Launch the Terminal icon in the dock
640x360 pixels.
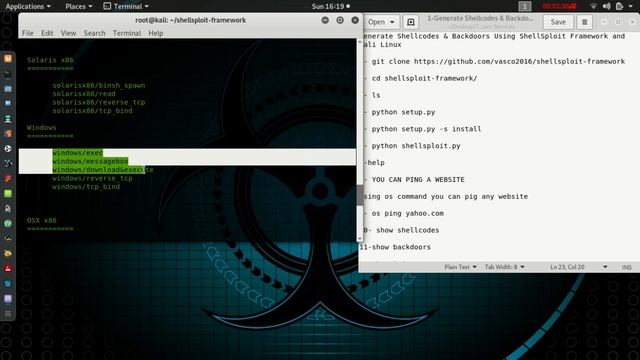pyautogui.click(x=8, y=74)
